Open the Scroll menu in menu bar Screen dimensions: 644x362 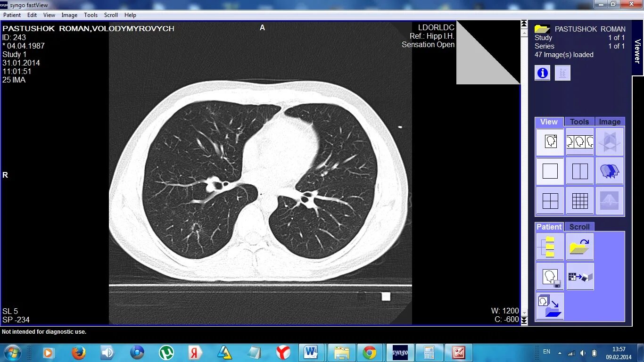pyautogui.click(x=111, y=15)
